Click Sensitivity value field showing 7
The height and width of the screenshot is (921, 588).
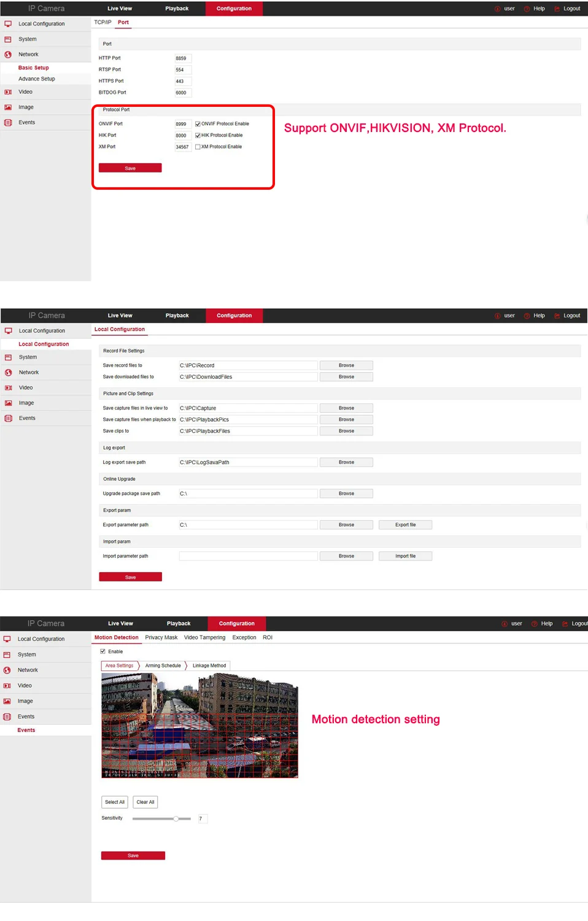coord(203,818)
